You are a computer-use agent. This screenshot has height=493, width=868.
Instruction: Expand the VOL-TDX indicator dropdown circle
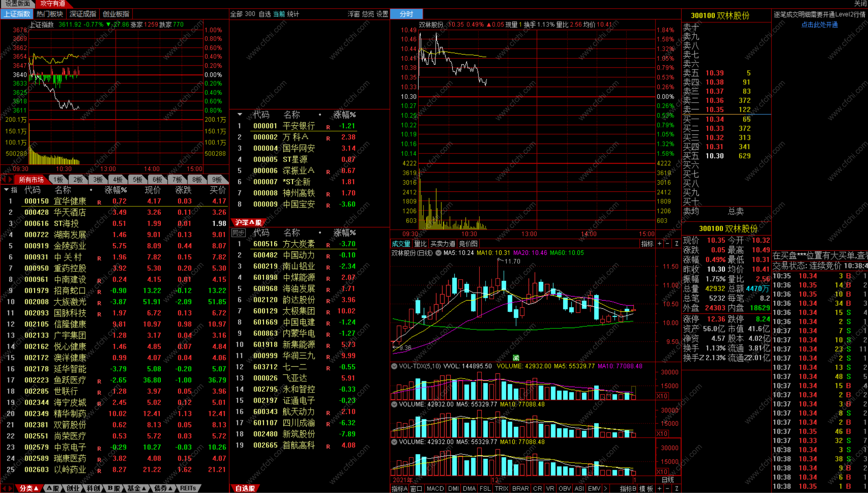pyautogui.click(x=394, y=366)
